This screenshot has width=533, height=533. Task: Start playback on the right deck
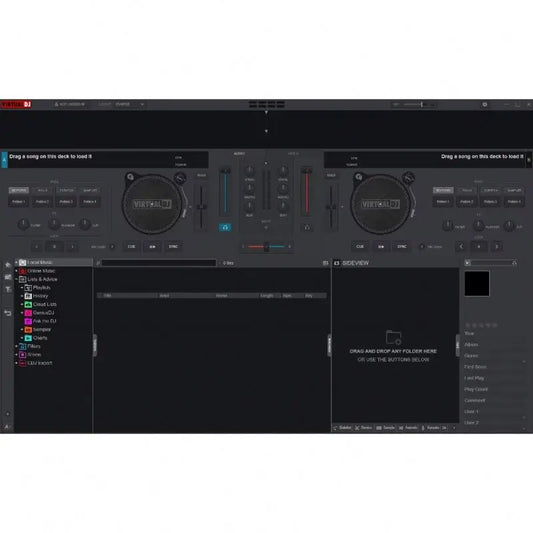tap(381, 246)
